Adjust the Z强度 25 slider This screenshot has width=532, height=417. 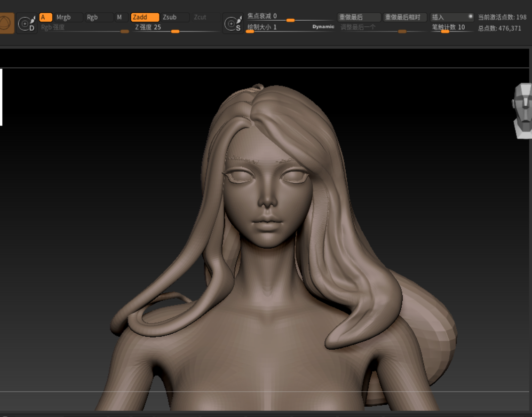(176, 28)
